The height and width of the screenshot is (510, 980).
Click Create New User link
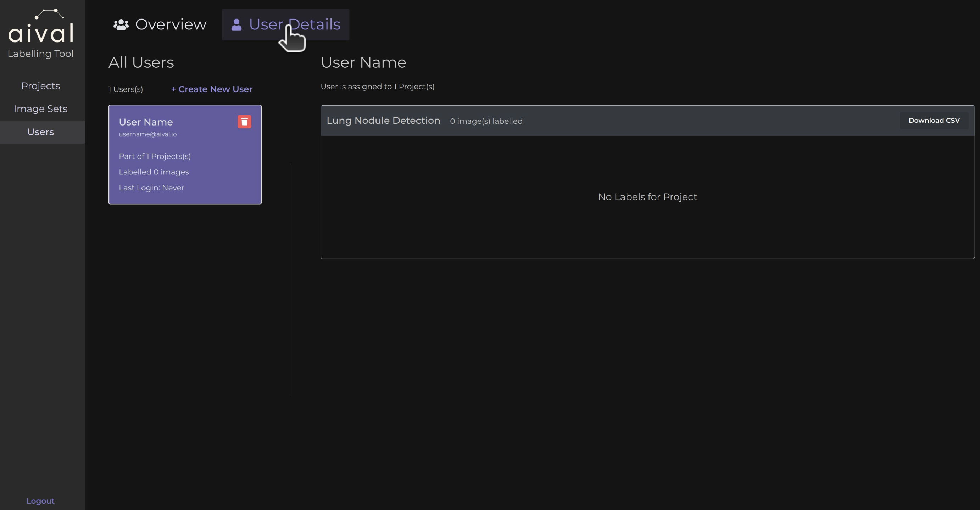click(211, 89)
